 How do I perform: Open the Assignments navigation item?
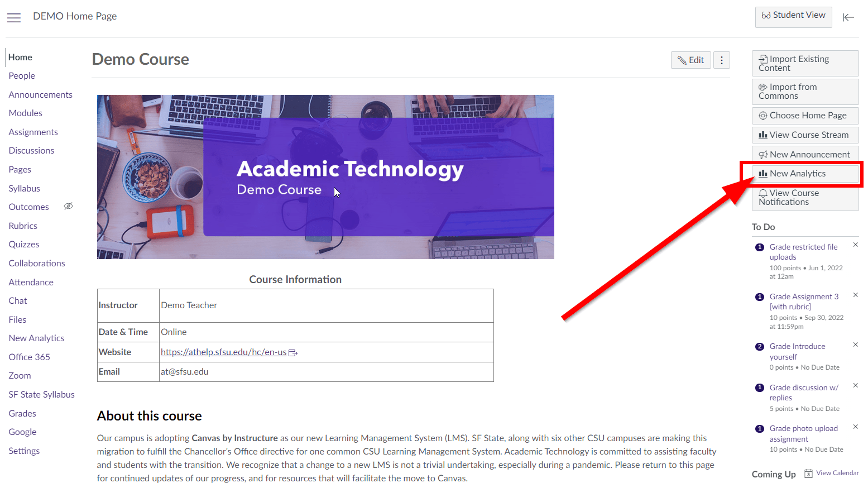tap(33, 132)
